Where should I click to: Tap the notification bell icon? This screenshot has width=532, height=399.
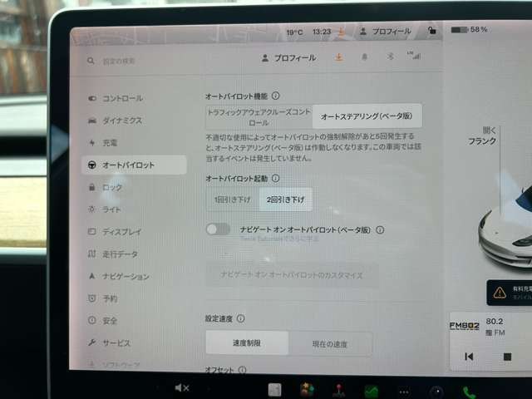pyautogui.click(x=364, y=58)
